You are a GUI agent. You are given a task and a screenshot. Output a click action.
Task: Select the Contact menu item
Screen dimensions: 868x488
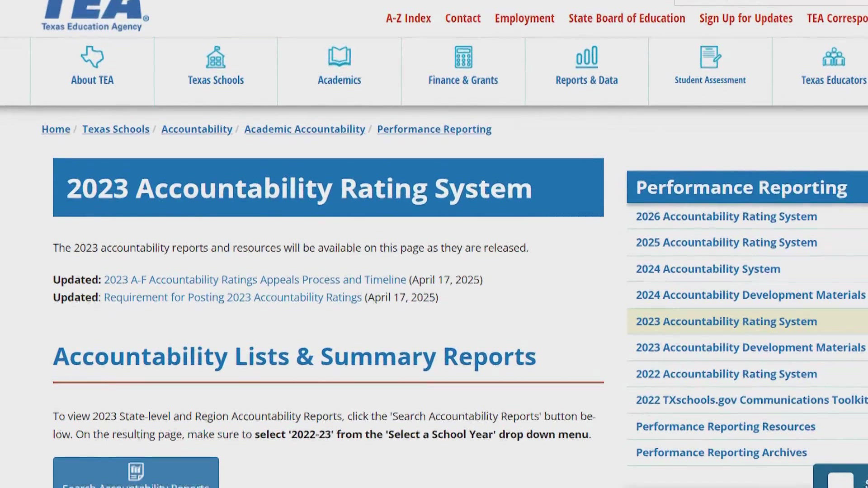[x=462, y=18]
